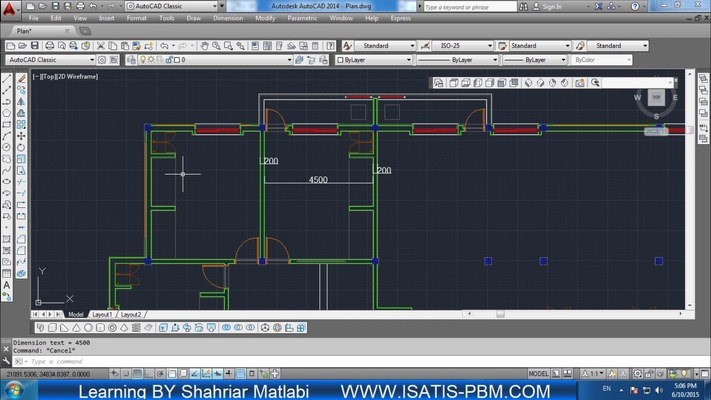Image resolution: width=711 pixels, height=400 pixels.
Task: Click the horizontal scrollbar thumb of drawing area
Action: 500,314
